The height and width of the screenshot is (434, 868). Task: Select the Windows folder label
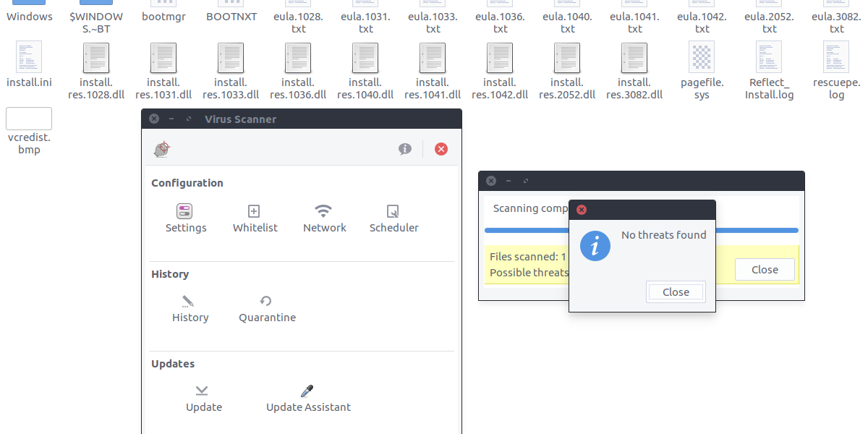(x=29, y=16)
